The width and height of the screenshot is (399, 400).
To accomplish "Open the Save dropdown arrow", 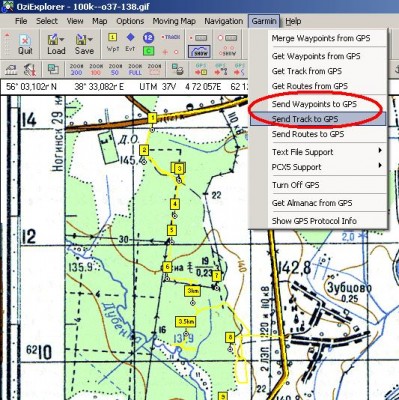I will [x=90, y=40].
